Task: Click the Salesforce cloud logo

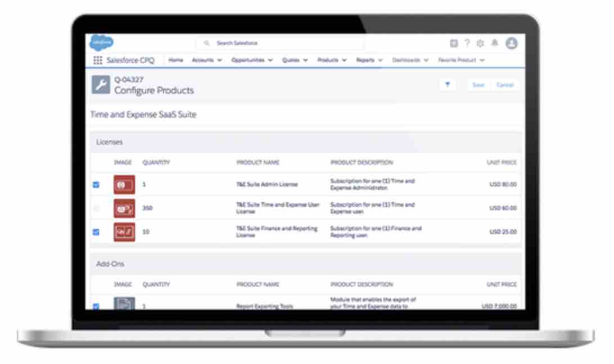Action: [x=101, y=43]
